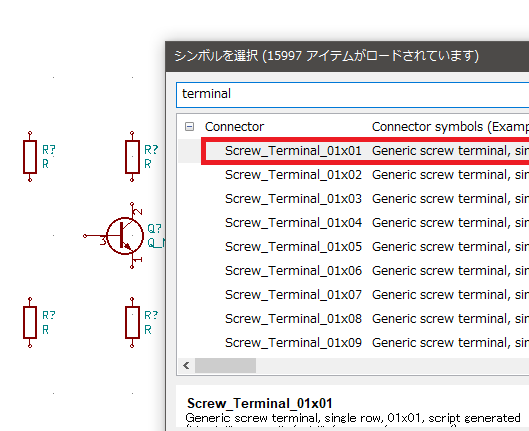529x431 pixels.
Task: Select the resistor below the transistor
Action: click(x=132, y=323)
